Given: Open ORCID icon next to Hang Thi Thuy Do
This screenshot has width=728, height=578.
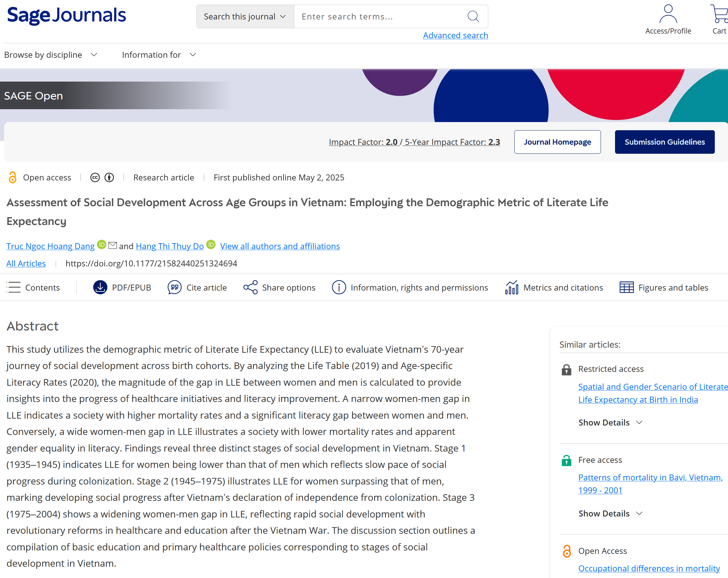Looking at the screenshot, I should pyautogui.click(x=211, y=244).
